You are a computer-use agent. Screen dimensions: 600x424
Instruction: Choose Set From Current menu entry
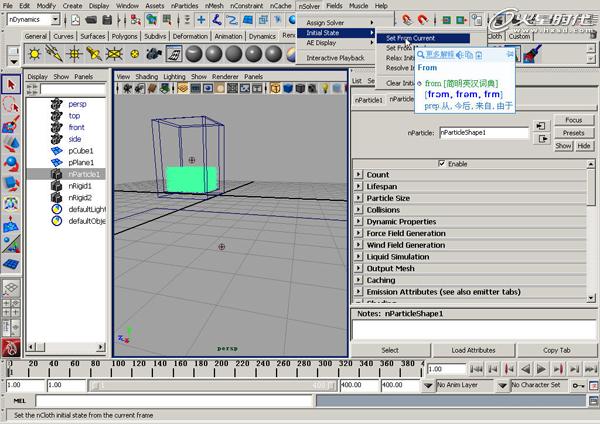click(x=423, y=38)
